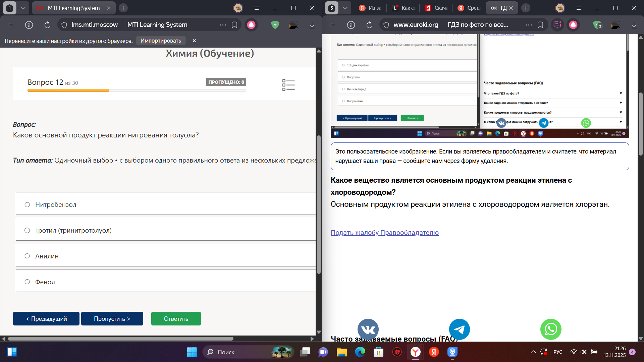Image resolution: width=644 pixels, height=362 pixels.
Task: Click the uploaded screenshot image on euroki
Action: (480, 86)
